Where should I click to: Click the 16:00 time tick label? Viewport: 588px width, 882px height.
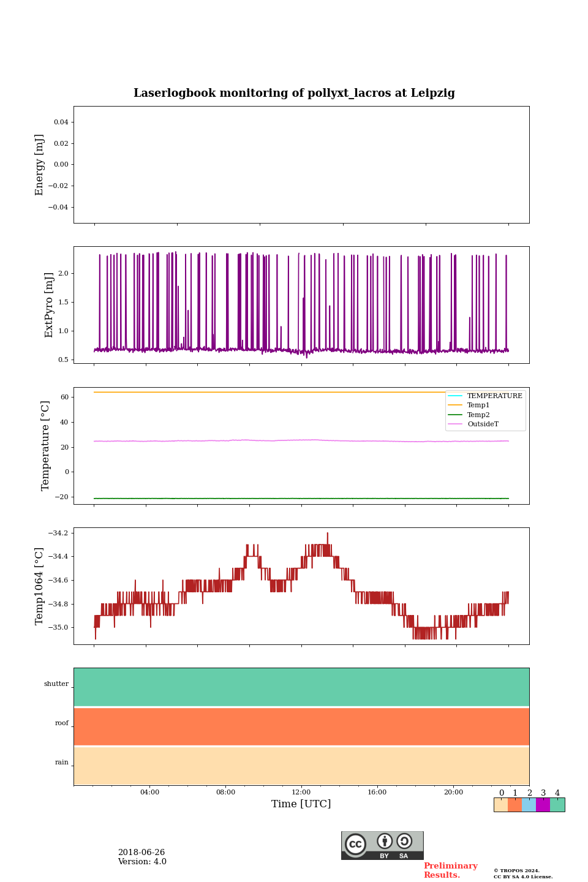click(377, 792)
